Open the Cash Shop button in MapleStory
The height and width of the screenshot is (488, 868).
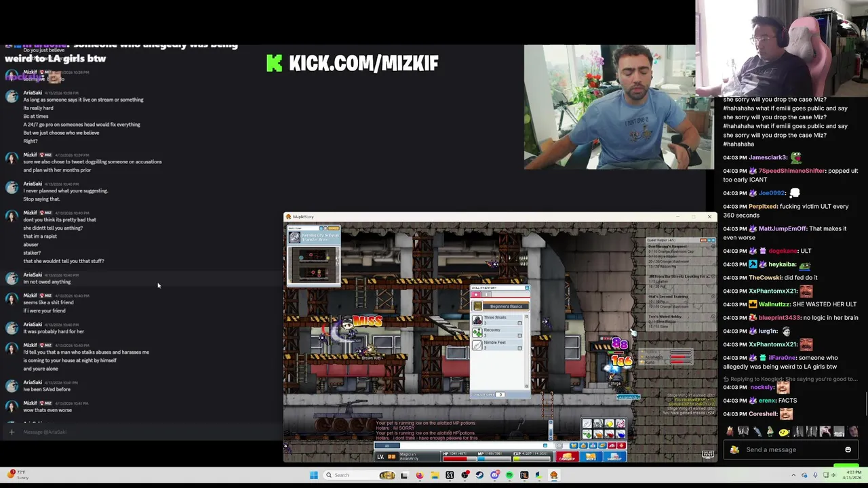567,456
